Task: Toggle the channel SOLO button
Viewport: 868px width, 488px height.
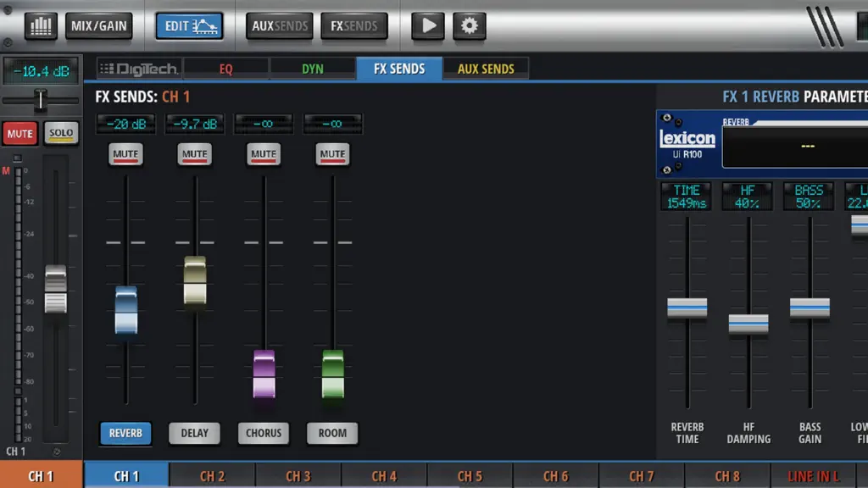Action: 61,133
